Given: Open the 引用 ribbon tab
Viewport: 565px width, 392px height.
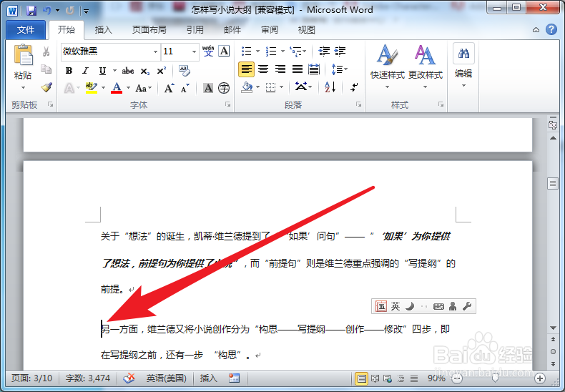Looking at the screenshot, I should click(x=195, y=30).
